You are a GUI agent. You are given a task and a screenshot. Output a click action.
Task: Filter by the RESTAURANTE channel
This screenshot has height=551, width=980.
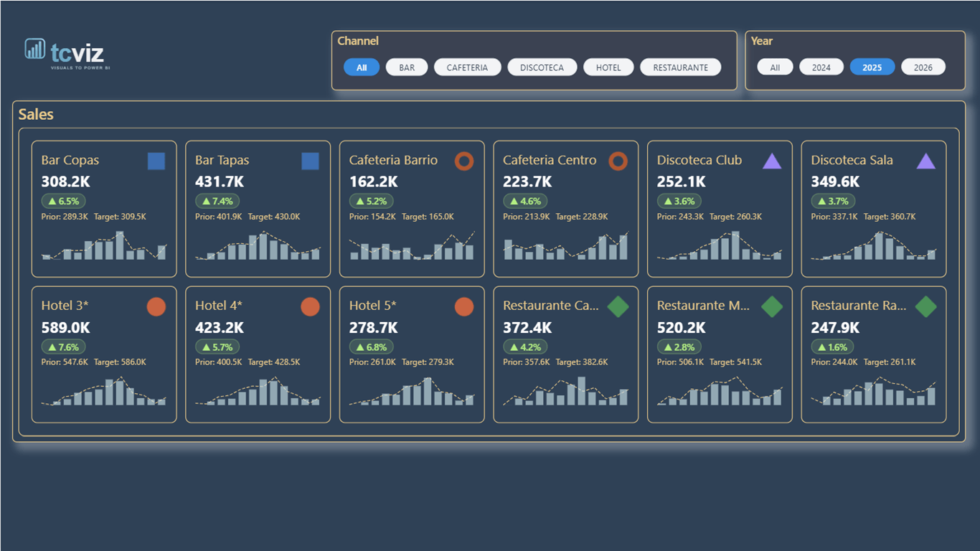click(681, 67)
